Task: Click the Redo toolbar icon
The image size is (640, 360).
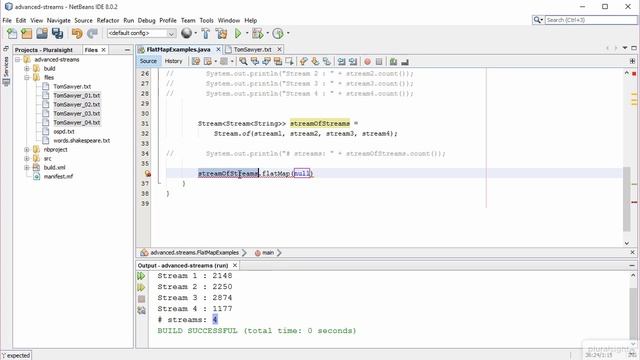Action: [x=92, y=33]
